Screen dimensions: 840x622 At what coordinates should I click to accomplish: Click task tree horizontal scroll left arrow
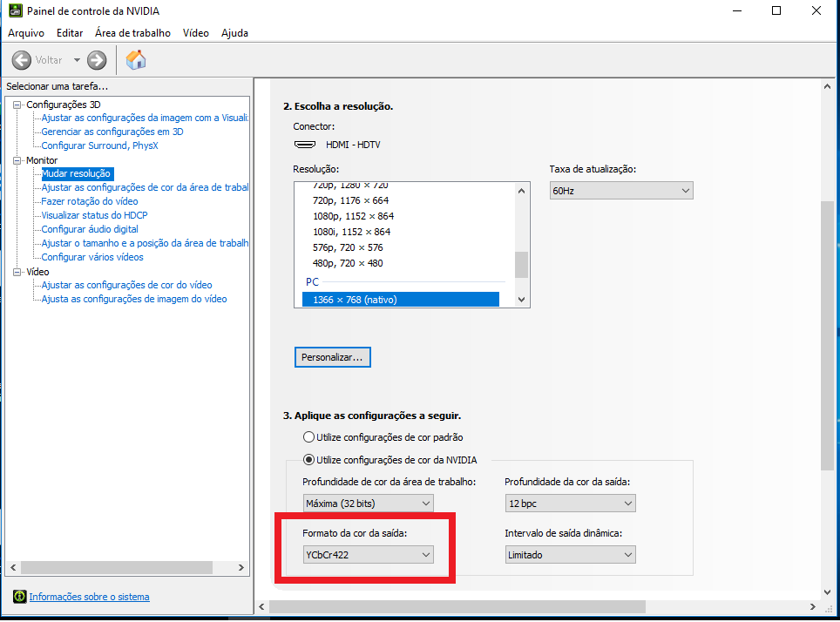pos(13,567)
